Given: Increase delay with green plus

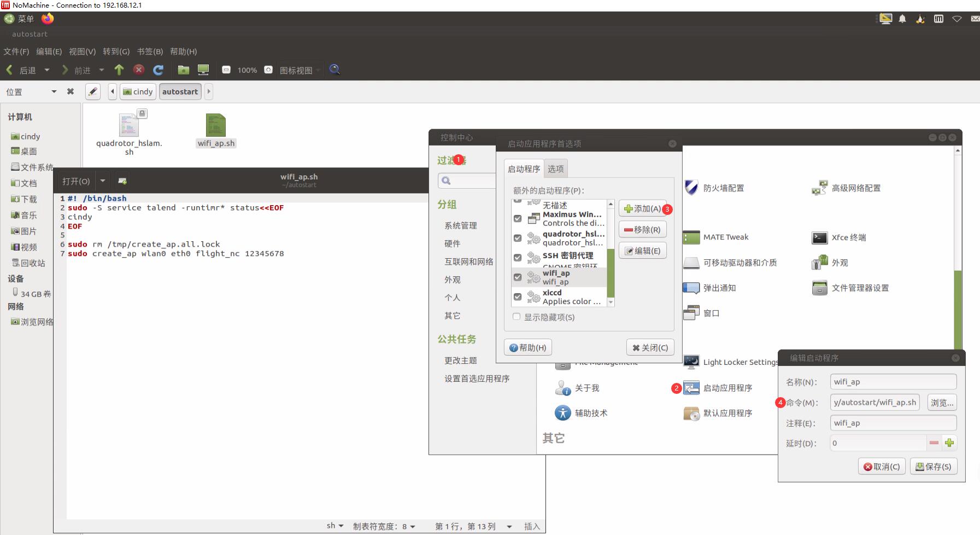Looking at the screenshot, I should tap(949, 443).
